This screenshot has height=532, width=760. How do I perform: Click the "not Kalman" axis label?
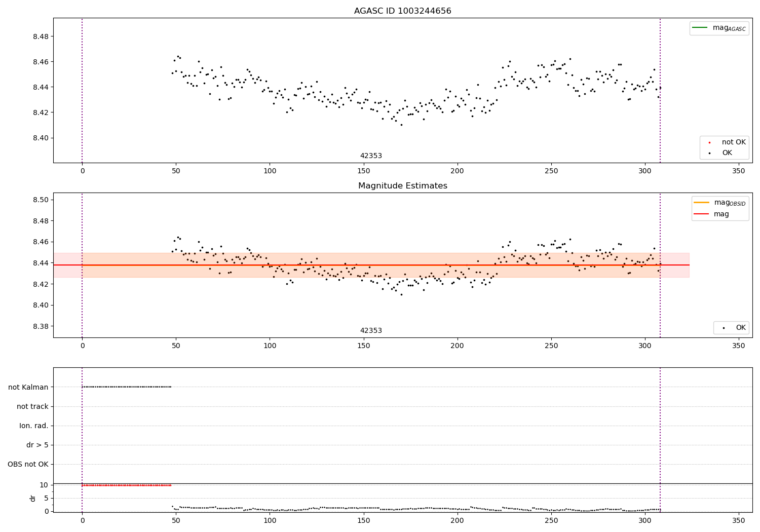[x=28, y=387]
